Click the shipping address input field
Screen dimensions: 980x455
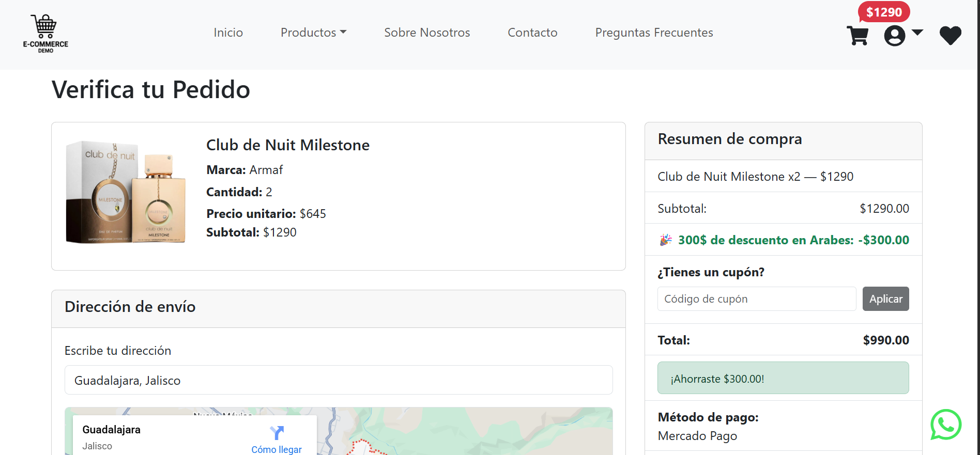[x=339, y=380]
